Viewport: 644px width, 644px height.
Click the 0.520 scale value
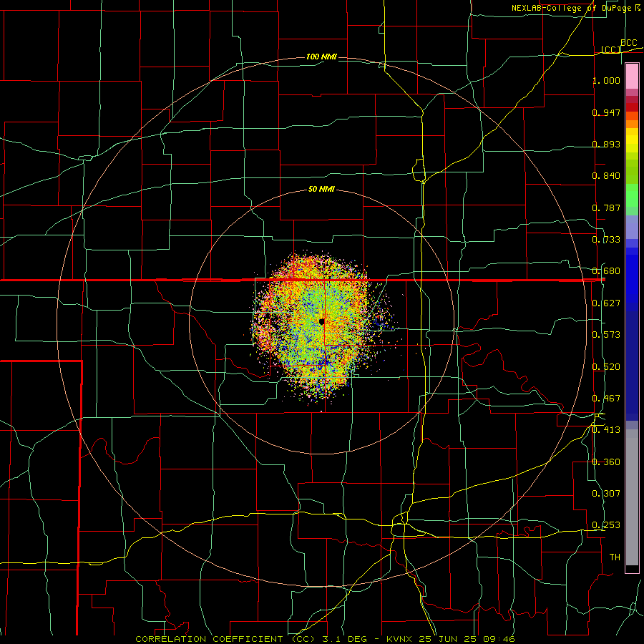[606, 367]
